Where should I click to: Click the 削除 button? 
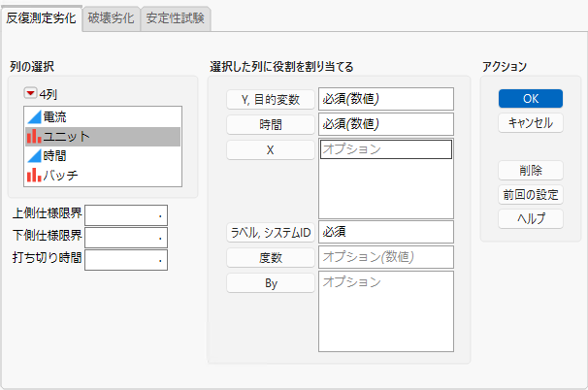click(531, 171)
